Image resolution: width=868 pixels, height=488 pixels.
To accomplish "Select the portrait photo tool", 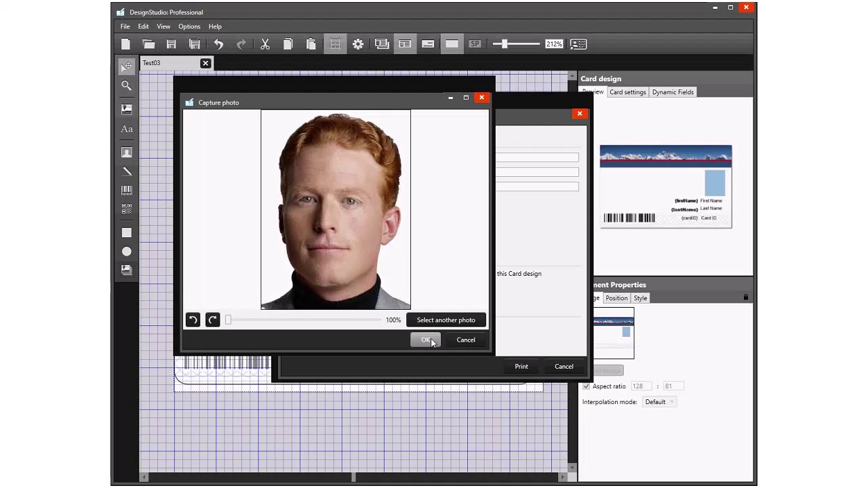I will click(127, 152).
